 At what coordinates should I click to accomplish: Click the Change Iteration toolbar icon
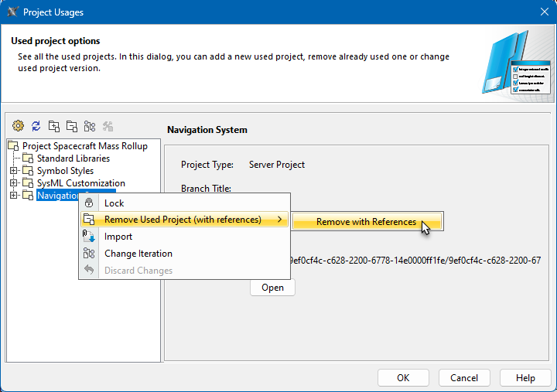coord(89,126)
